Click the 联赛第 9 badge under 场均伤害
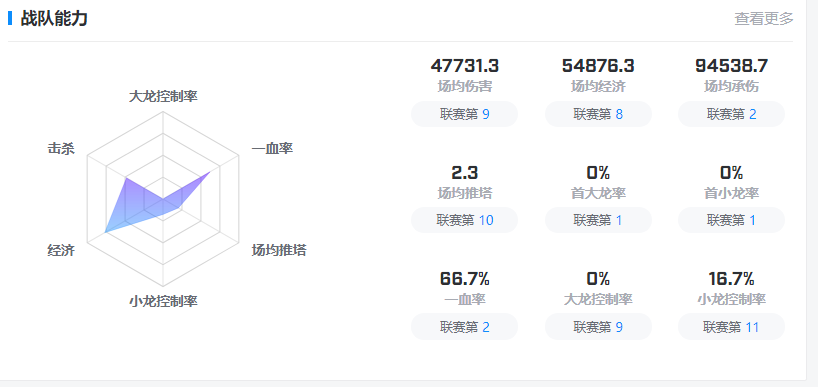Screen dimensions: 818x387 464,114
